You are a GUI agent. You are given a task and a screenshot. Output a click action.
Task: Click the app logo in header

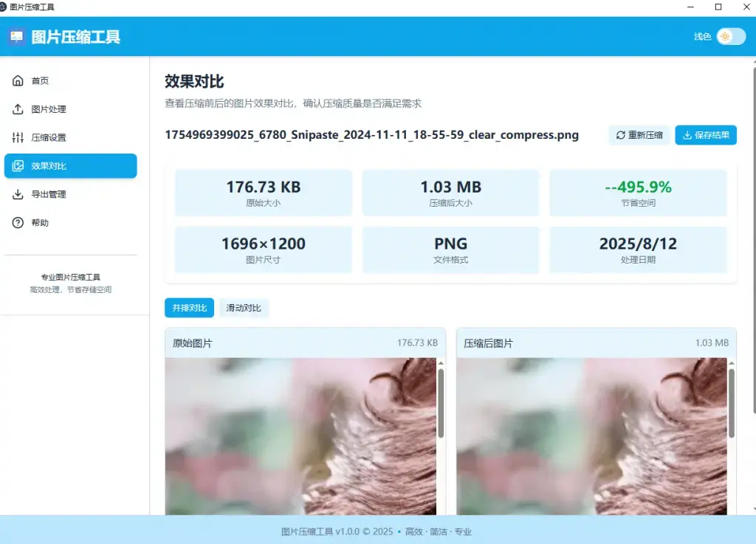tap(17, 37)
